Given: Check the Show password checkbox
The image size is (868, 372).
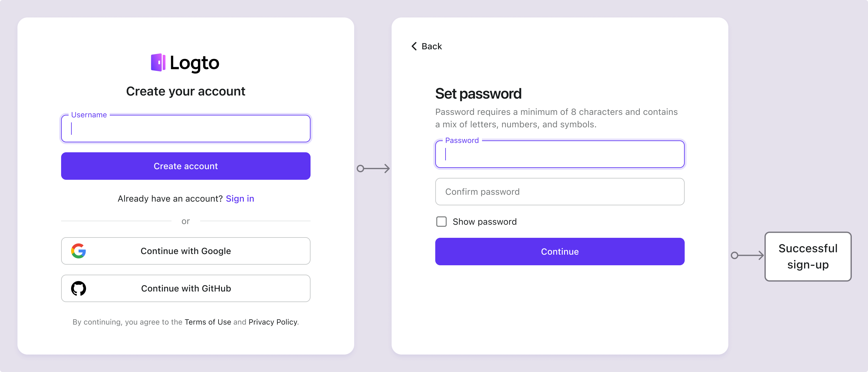Looking at the screenshot, I should click(441, 222).
